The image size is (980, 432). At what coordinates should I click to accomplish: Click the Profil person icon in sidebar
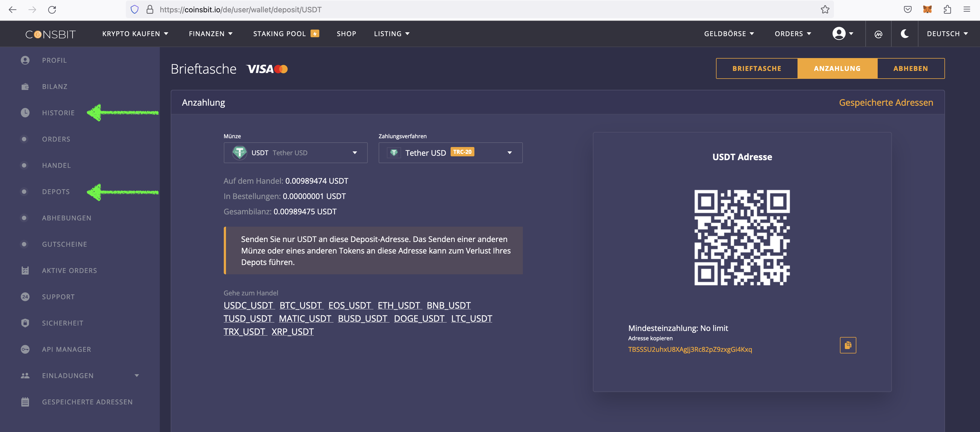point(25,60)
